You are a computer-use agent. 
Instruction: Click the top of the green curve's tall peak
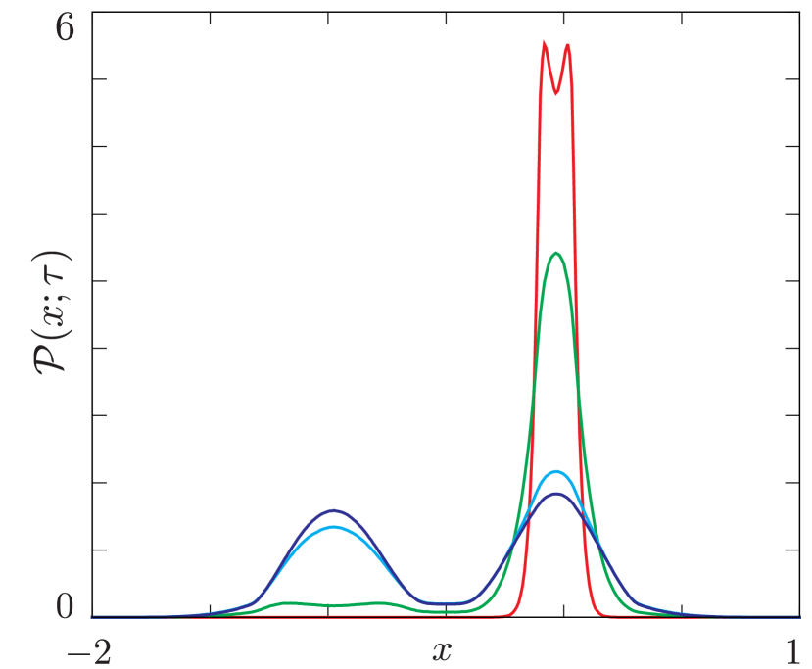pyautogui.click(x=556, y=253)
